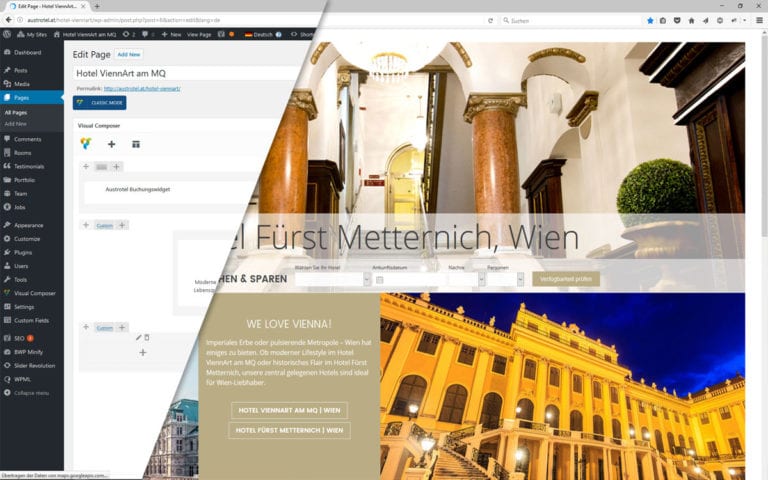Open Hotel ViennArt am MQ site menu
Screen dimensions: 768x480
(x=85, y=35)
